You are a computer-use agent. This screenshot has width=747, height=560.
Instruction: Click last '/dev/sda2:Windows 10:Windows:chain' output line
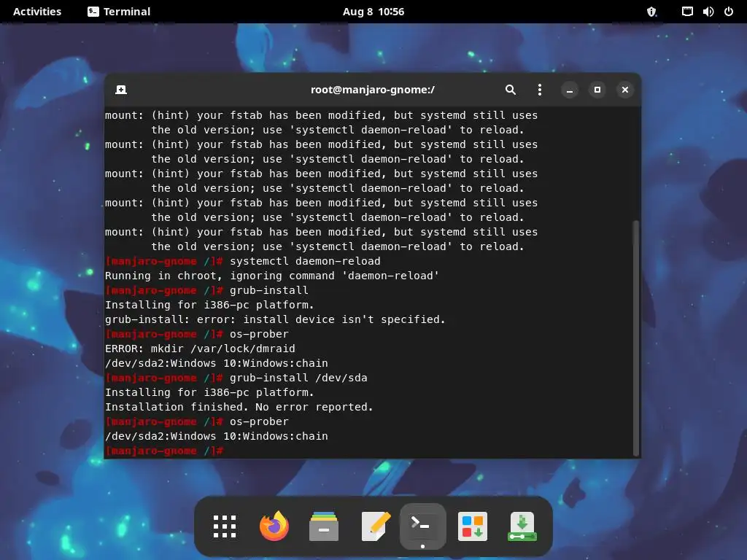pyautogui.click(x=216, y=436)
